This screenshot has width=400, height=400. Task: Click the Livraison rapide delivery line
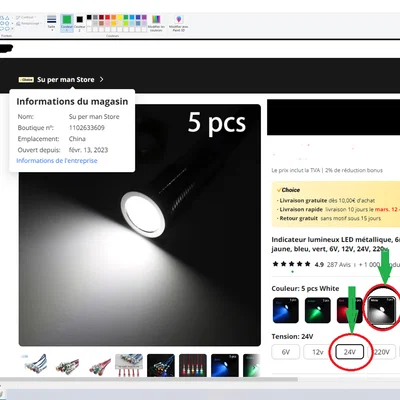(337, 209)
